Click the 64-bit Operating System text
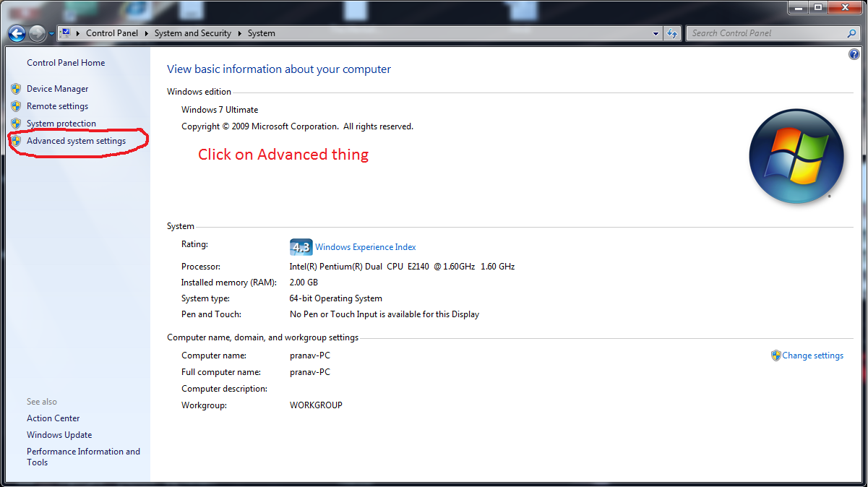This screenshot has height=487, width=868. coord(336,298)
